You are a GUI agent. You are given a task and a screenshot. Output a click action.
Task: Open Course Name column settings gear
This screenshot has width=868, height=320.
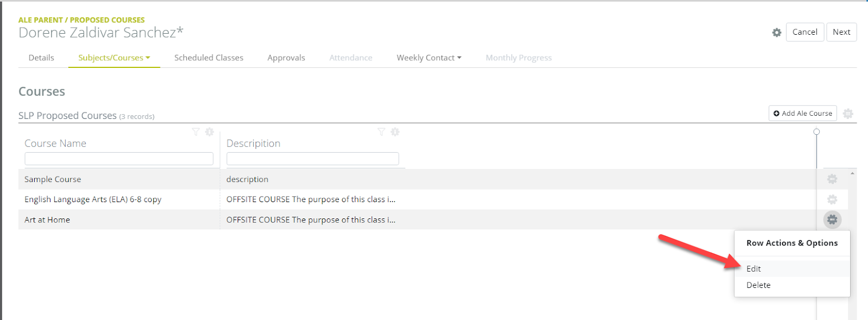(x=209, y=132)
